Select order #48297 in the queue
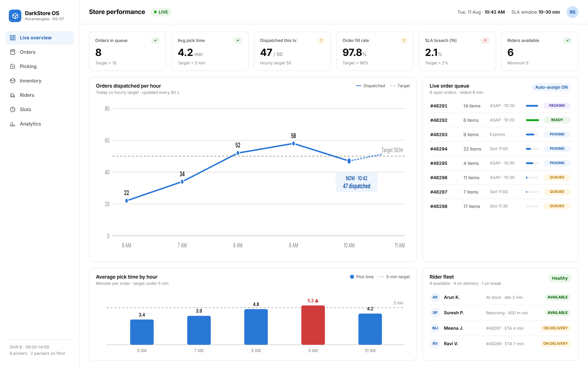588x368 pixels. point(500,192)
